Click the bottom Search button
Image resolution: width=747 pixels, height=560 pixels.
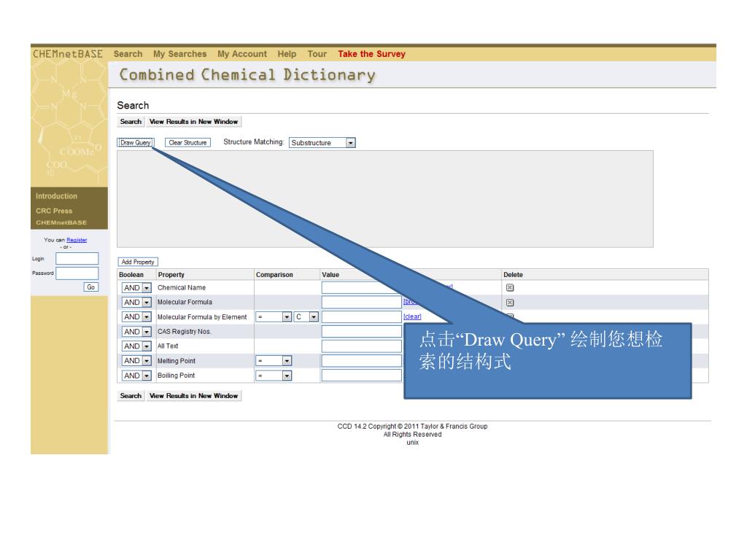point(131,396)
